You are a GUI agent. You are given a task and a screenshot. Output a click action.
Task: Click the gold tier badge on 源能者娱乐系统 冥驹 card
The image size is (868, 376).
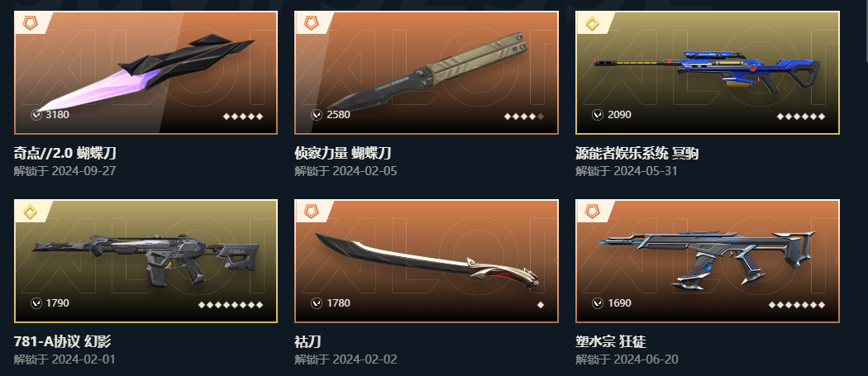[x=593, y=23]
